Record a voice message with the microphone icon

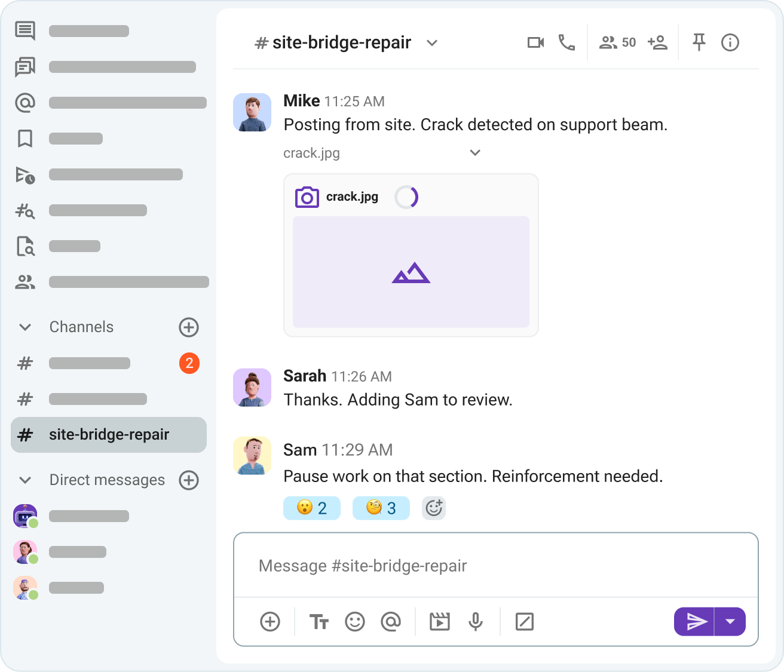(476, 621)
